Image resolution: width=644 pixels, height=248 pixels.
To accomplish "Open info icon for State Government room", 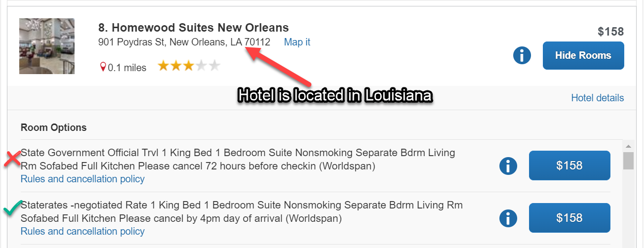I will (508, 165).
